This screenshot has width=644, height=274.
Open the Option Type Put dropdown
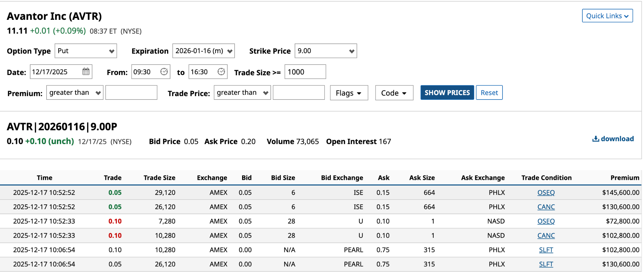86,51
